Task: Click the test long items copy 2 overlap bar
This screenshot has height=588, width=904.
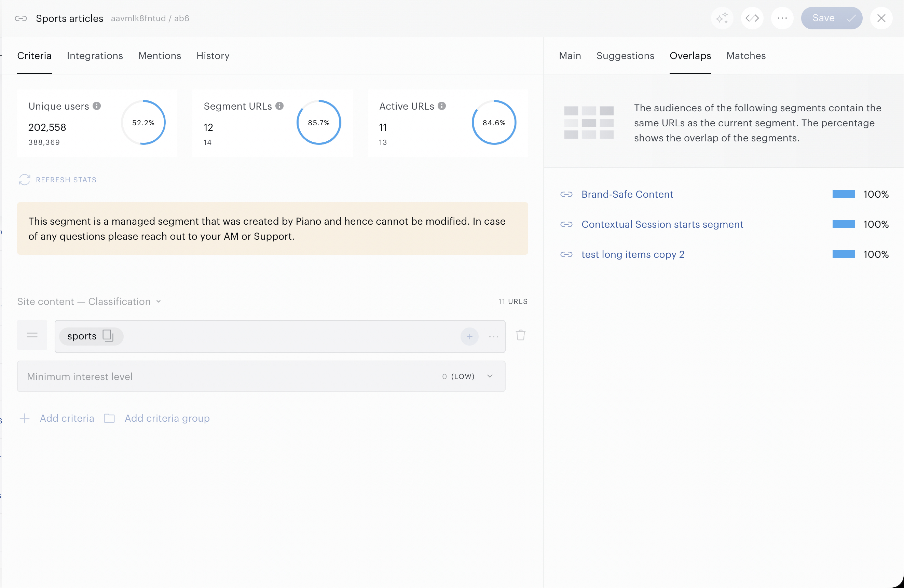Action: pyautogui.click(x=844, y=254)
